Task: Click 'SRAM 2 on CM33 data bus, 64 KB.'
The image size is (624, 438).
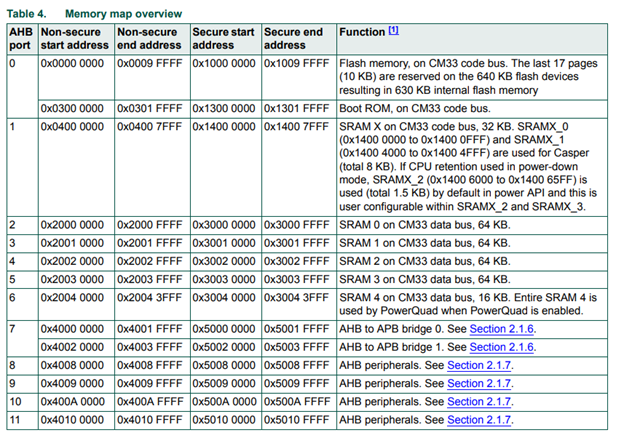Action: click(425, 261)
